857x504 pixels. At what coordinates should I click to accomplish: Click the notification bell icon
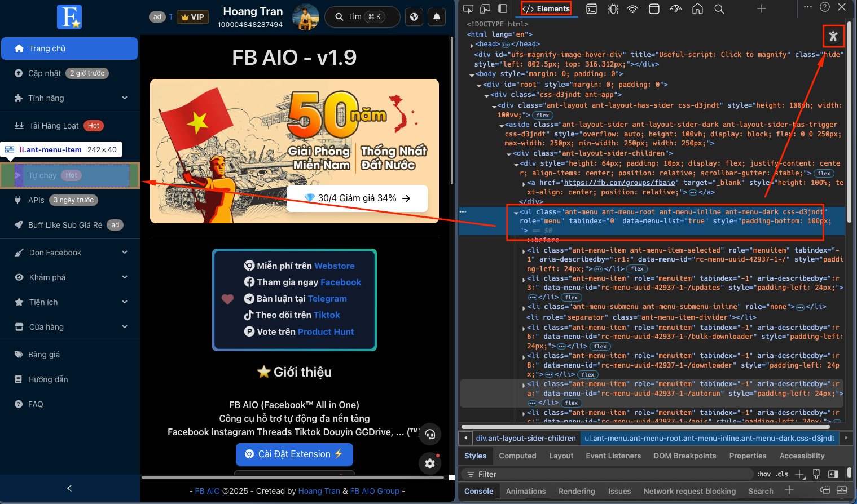tap(437, 17)
